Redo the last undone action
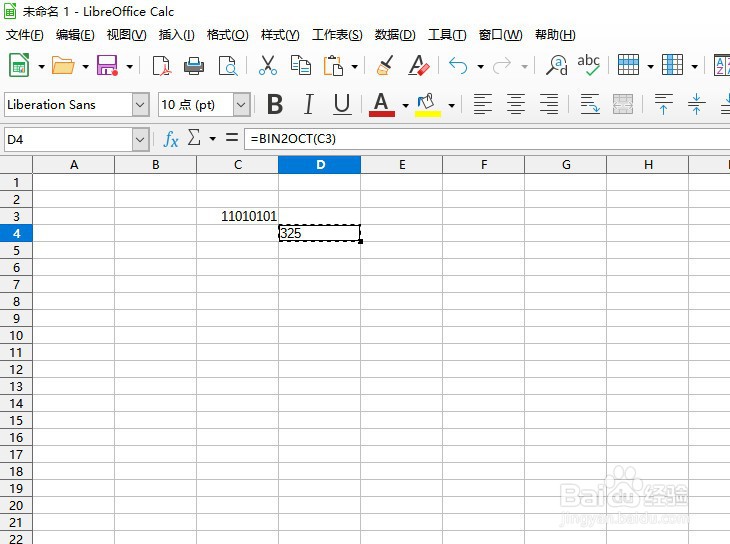 502,66
